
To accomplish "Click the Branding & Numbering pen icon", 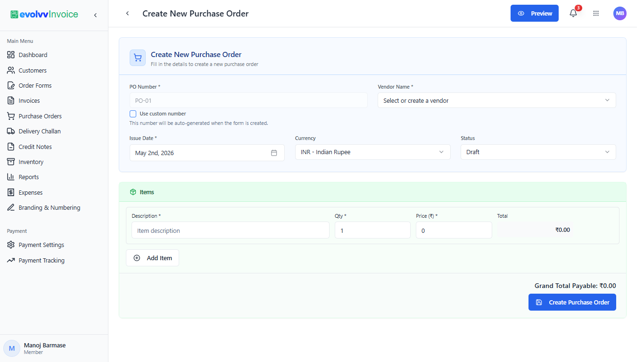I will (11, 207).
